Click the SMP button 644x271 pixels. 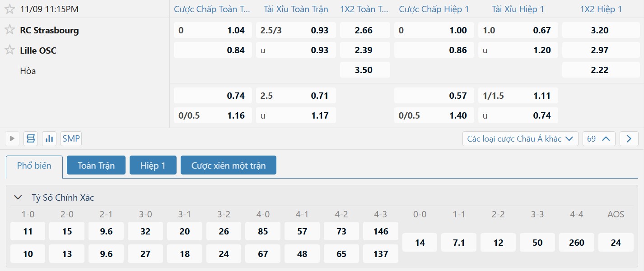(x=71, y=138)
